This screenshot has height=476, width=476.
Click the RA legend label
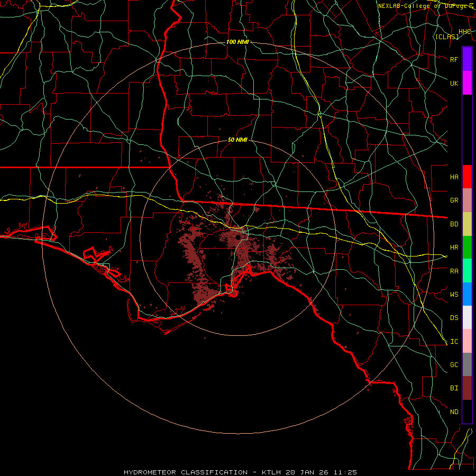click(454, 271)
